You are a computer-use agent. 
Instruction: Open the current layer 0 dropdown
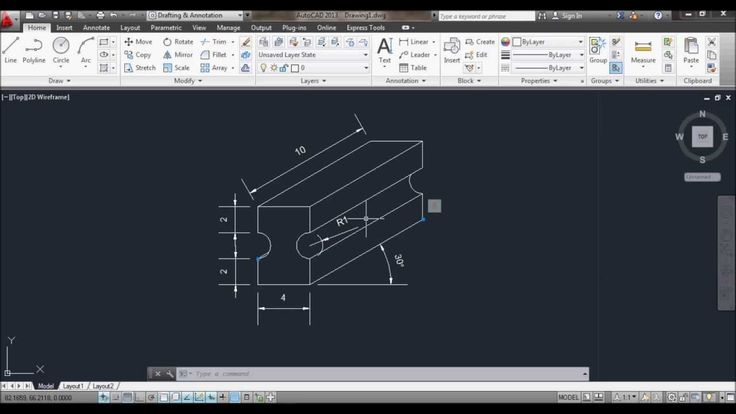tap(313, 68)
